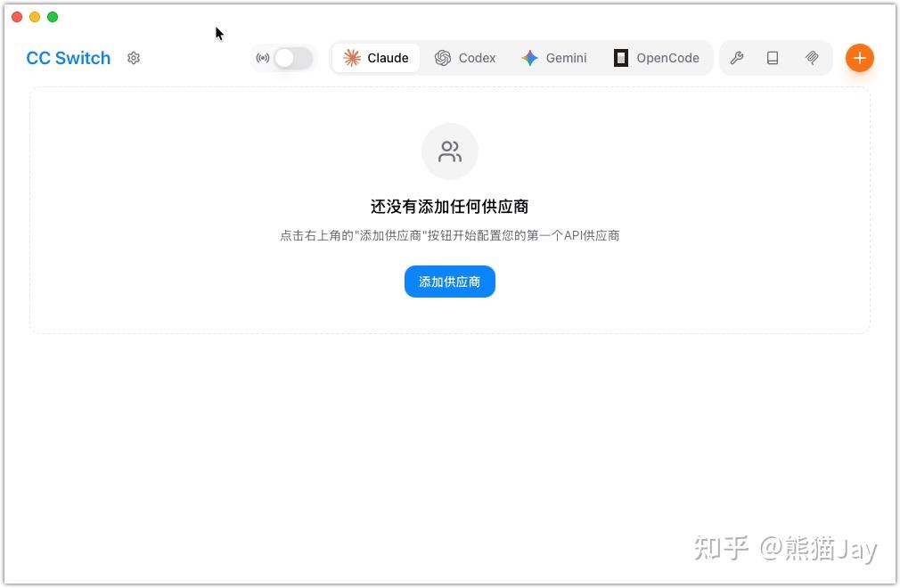Image resolution: width=900 pixels, height=588 pixels.
Task: Click the OpenCode logo icon
Action: [x=620, y=57]
